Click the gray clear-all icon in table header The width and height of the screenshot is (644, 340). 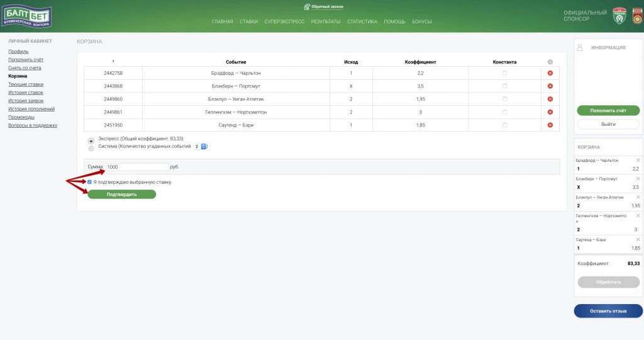pyautogui.click(x=550, y=62)
